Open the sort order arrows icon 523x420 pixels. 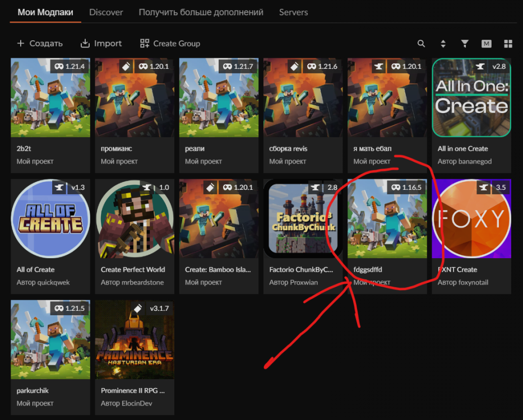coord(443,44)
